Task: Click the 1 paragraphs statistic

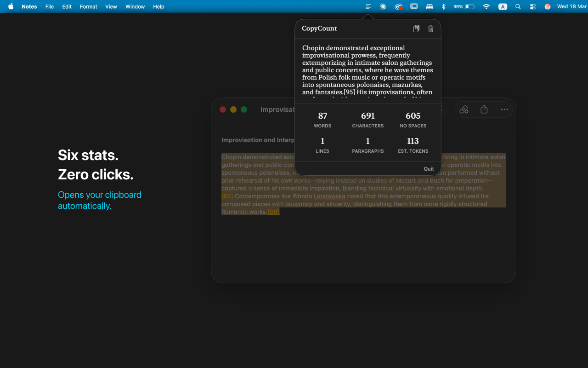Action: (x=368, y=145)
